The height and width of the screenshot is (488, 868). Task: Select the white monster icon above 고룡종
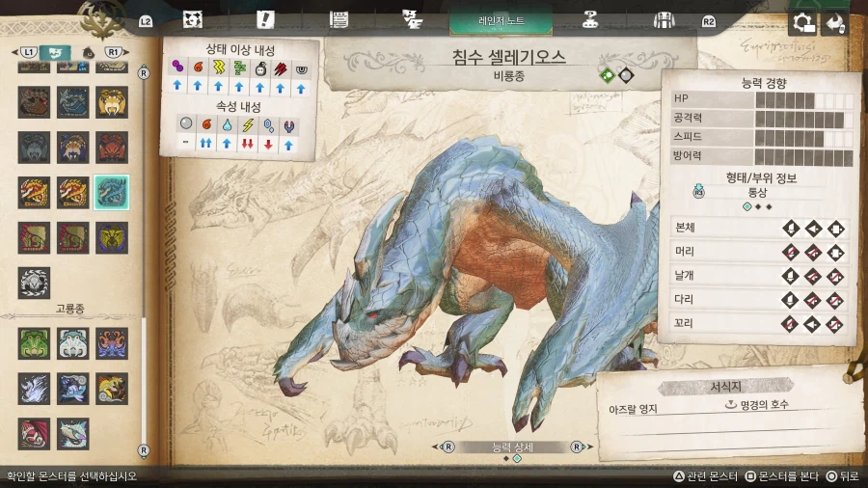pos(34,282)
